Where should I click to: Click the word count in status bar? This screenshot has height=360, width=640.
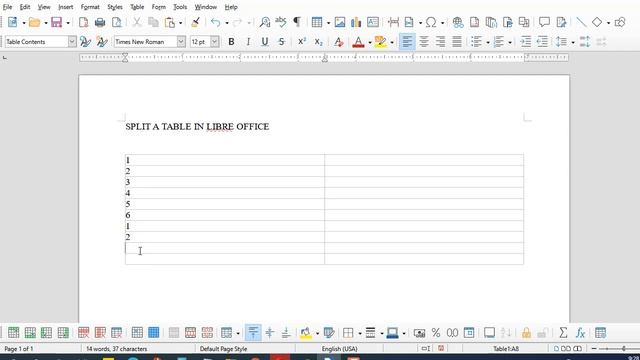coord(116,349)
